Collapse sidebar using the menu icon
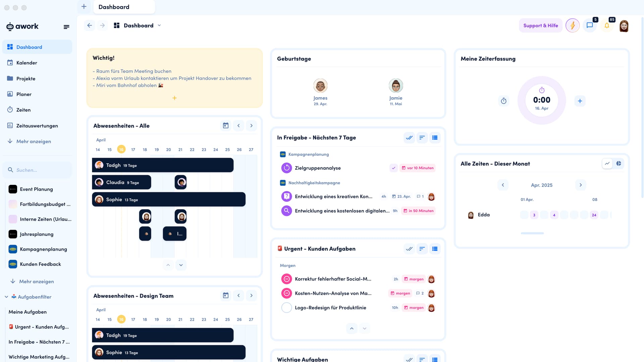 point(66,27)
